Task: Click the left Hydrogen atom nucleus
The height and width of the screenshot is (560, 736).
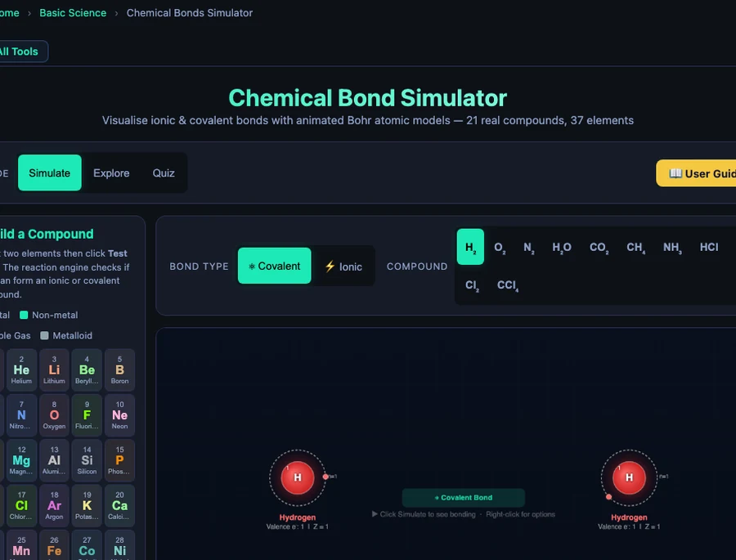Action: [298, 477]
